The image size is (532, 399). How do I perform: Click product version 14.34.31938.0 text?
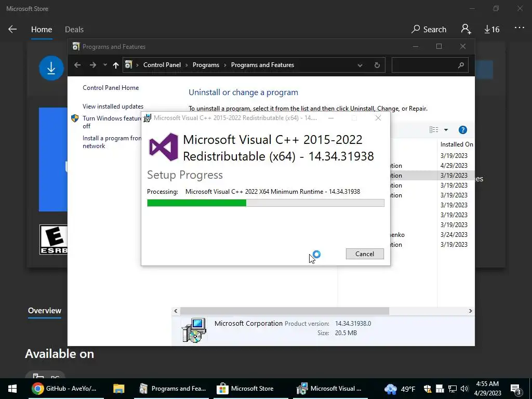point(353,323)
